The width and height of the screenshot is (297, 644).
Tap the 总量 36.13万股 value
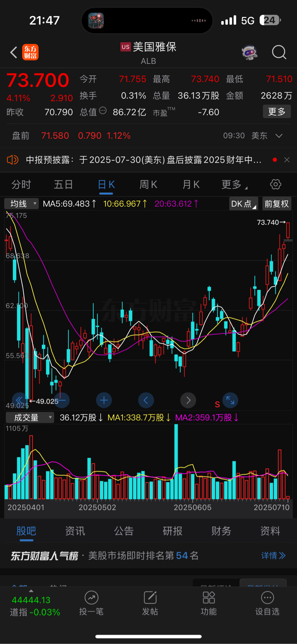(198, 96)
